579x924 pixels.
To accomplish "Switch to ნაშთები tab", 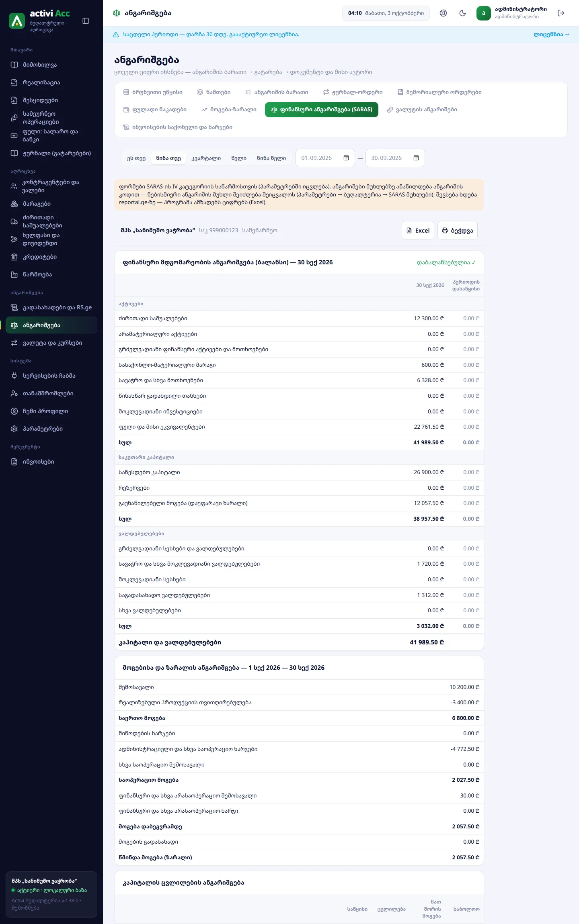I will pos(214,92).
